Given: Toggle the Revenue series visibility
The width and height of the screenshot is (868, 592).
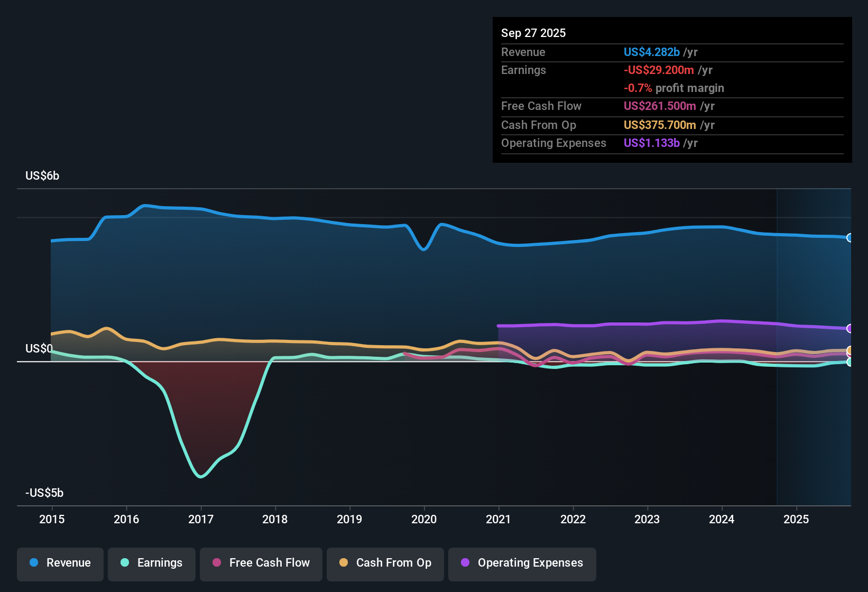Looking at the screenshot, I should coord(60,563).
